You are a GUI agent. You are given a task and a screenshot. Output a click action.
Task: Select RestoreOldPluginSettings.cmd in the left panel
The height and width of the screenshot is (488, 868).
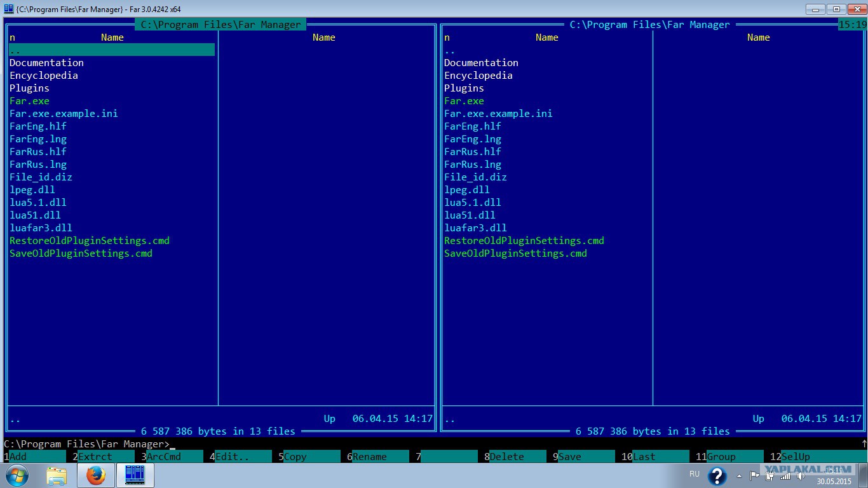pyautogui.click(x=90, y=241)
